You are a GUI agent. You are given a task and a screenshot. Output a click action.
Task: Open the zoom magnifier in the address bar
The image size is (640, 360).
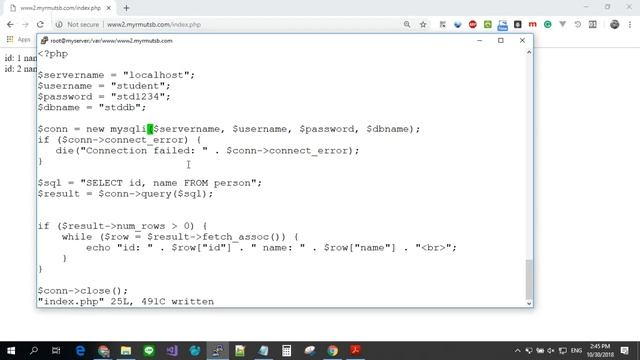click(407, 24)
